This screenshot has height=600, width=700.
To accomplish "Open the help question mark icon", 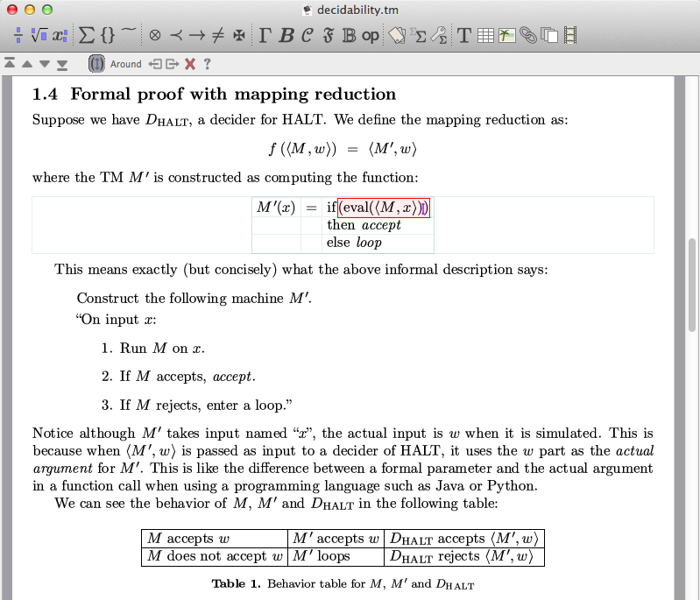I will 207,64.
